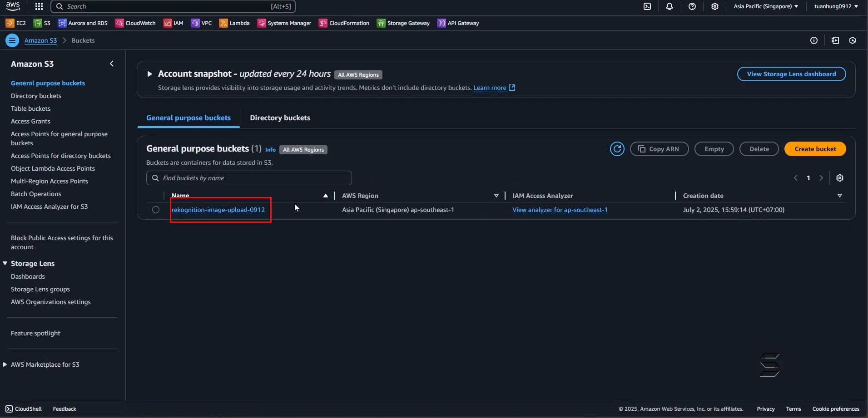Collapse the Amazon S3 side navigation
Screen dimensions: 868x418
[112, 64]
